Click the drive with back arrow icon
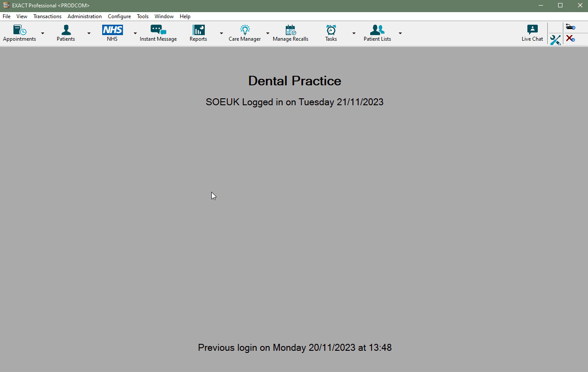Viewport: 588px width, 372px height. tap(571, 27)
